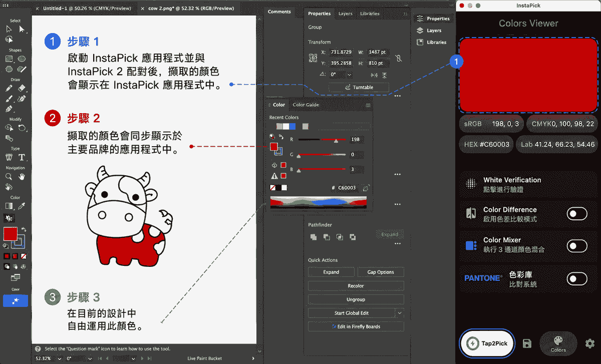Click the blue recent color swatch
The width and height of the screenshot is (601, 364).
pos(292,127)
